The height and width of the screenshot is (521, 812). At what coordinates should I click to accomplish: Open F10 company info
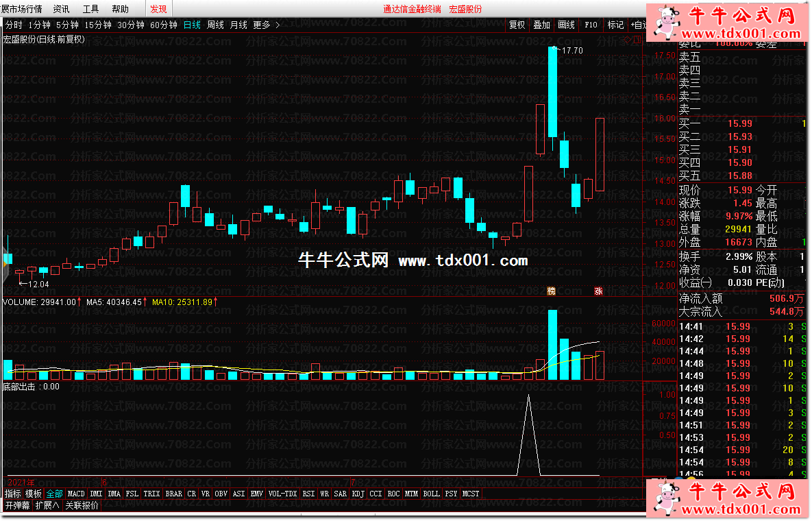pyautogui.click(x=591, y=25)
